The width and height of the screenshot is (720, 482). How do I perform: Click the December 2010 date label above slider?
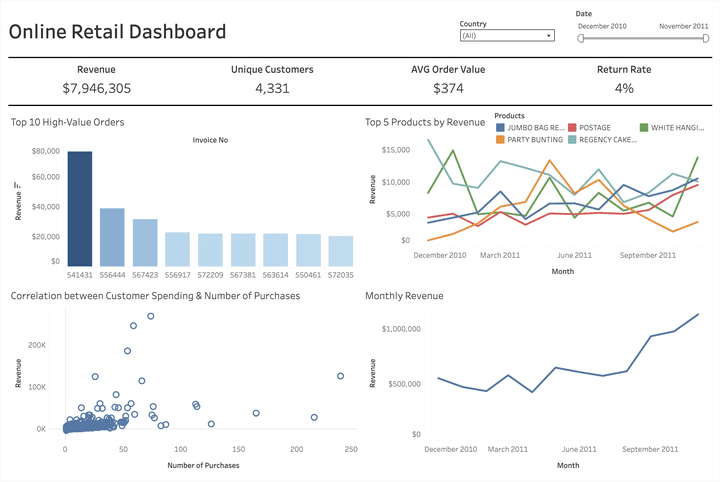[602, 26]
